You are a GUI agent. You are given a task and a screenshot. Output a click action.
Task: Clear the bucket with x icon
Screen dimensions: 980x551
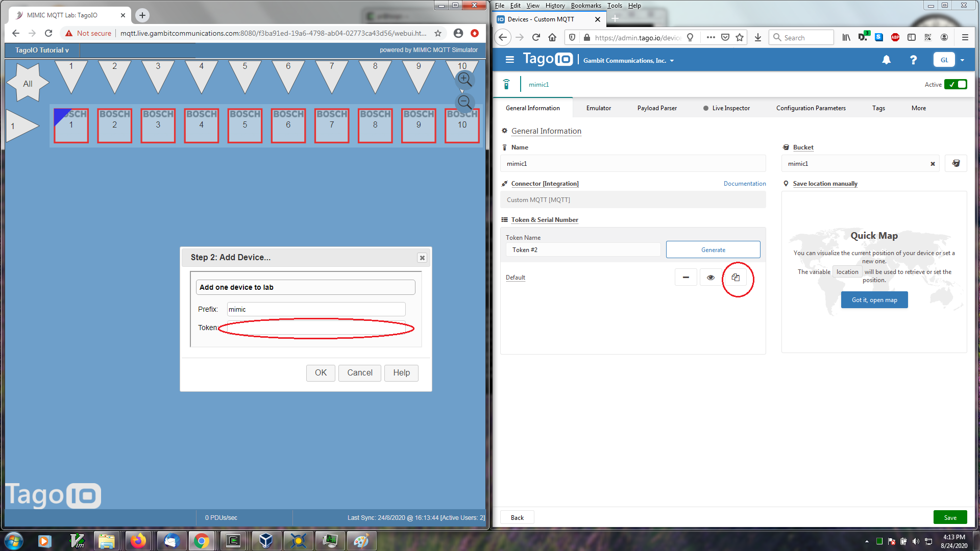(933, 164)
